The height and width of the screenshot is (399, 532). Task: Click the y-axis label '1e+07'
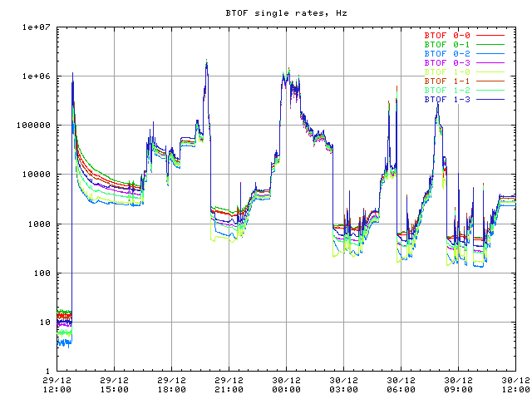pos(37,27)
